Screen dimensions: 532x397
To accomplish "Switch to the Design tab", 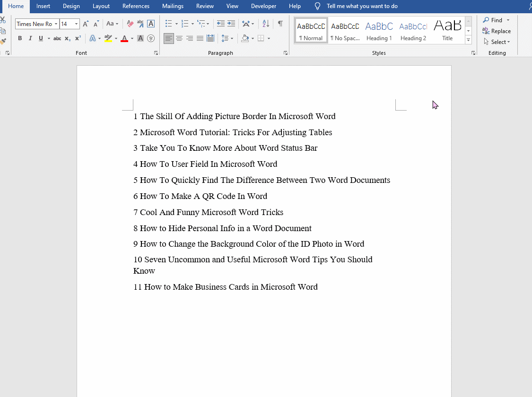I will pyautogui.click(x=71, y=6).
